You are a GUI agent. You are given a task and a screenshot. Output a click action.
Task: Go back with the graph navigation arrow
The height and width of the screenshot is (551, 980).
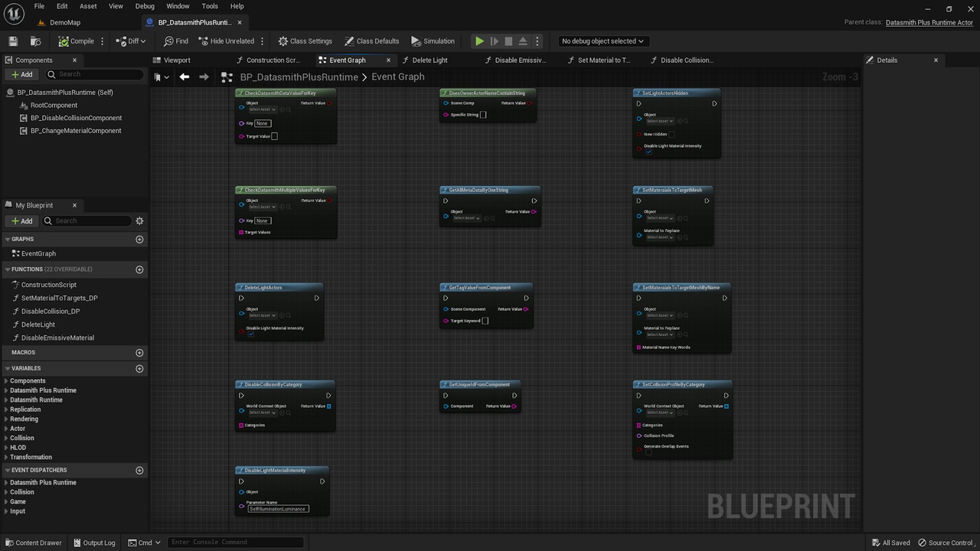click(185, 77)
